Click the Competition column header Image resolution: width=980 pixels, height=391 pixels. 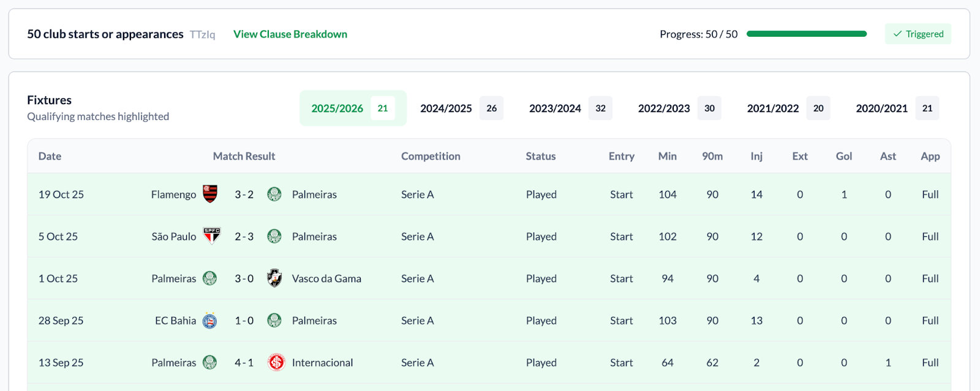431,156
